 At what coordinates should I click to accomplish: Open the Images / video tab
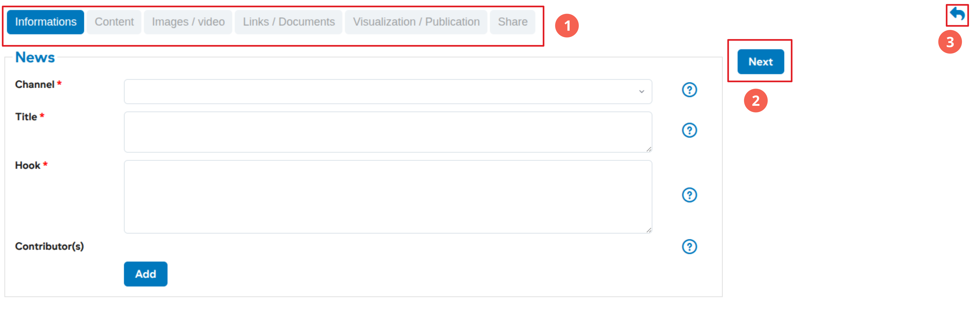point(188,22)
